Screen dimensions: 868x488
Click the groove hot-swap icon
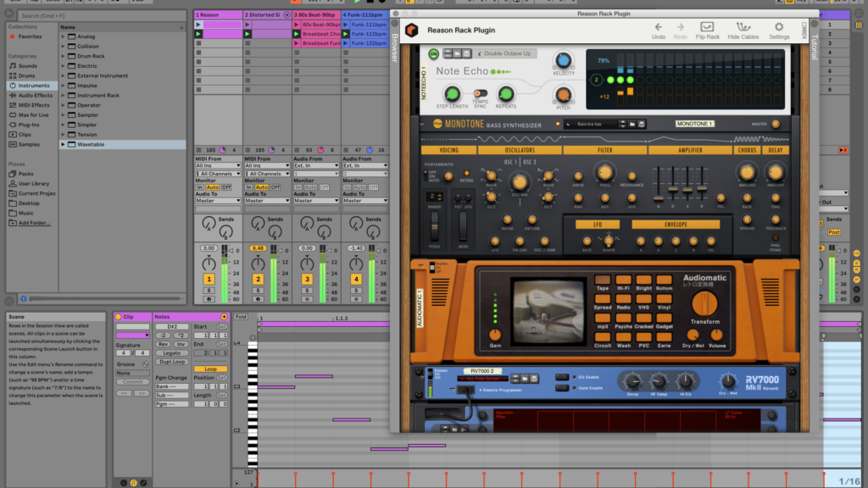(145, 364)
